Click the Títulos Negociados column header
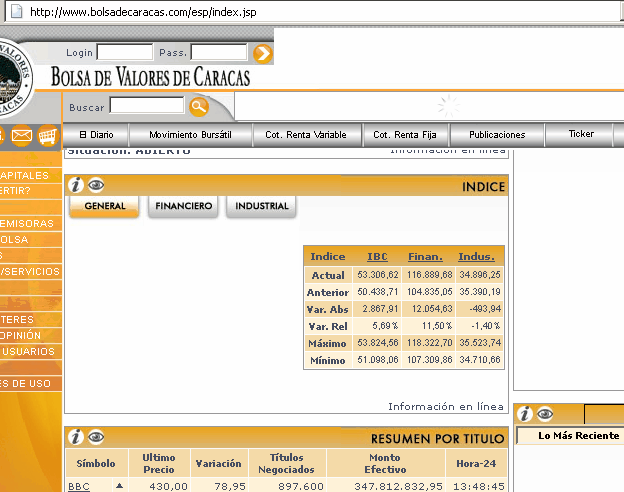624x492 pixels. click(x=287, y=464)
